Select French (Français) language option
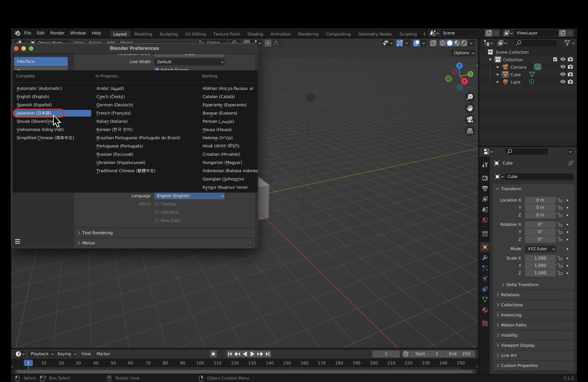This screenshot has width=588, height=382. (x=113, y=113)
